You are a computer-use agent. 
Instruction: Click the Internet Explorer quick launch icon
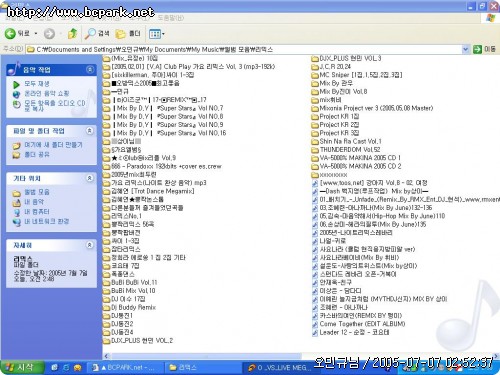[66, 368]
